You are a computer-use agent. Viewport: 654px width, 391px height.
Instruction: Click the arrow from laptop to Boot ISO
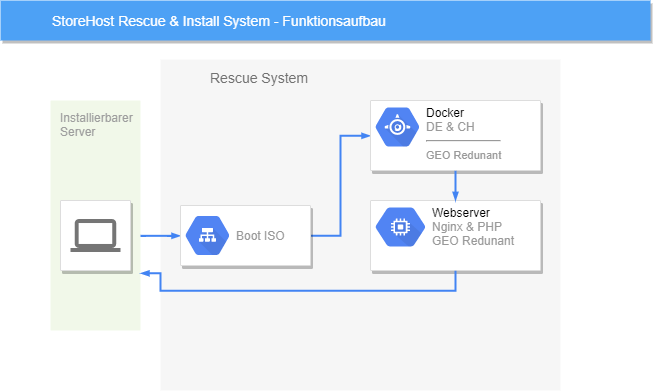coord(160,236)
